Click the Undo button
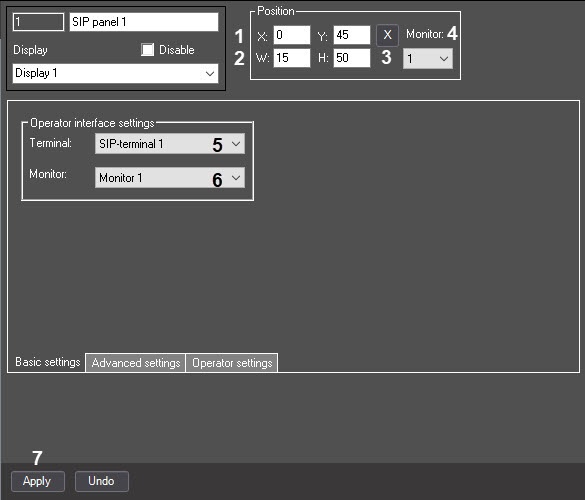The height and width of the screenshot is (500, 585). tap(102, 481)
